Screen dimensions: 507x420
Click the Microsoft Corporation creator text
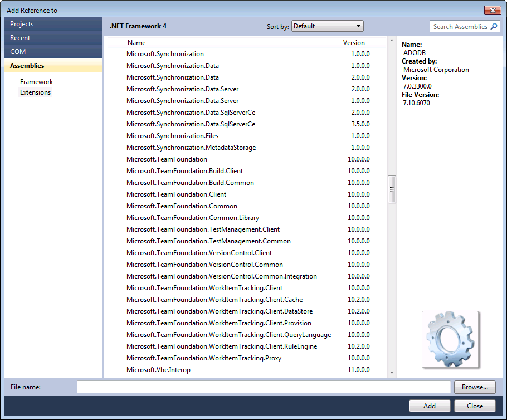[x=436, y=70]
